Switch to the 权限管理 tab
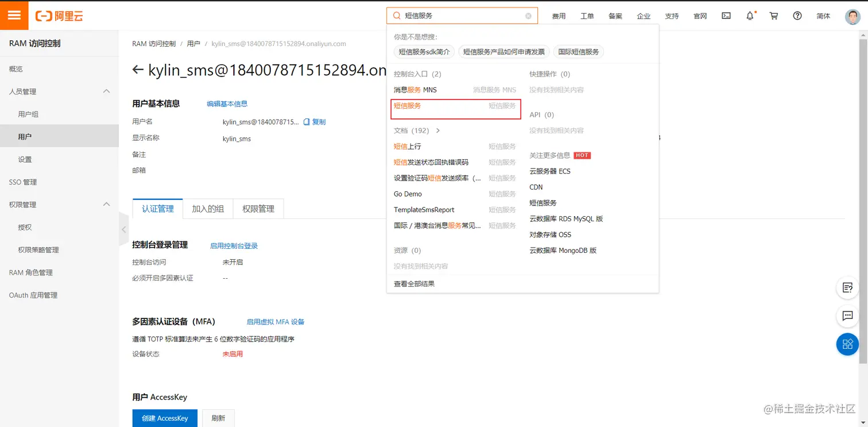The height and width of the screenshot is (427, 868). coord(258,209)
